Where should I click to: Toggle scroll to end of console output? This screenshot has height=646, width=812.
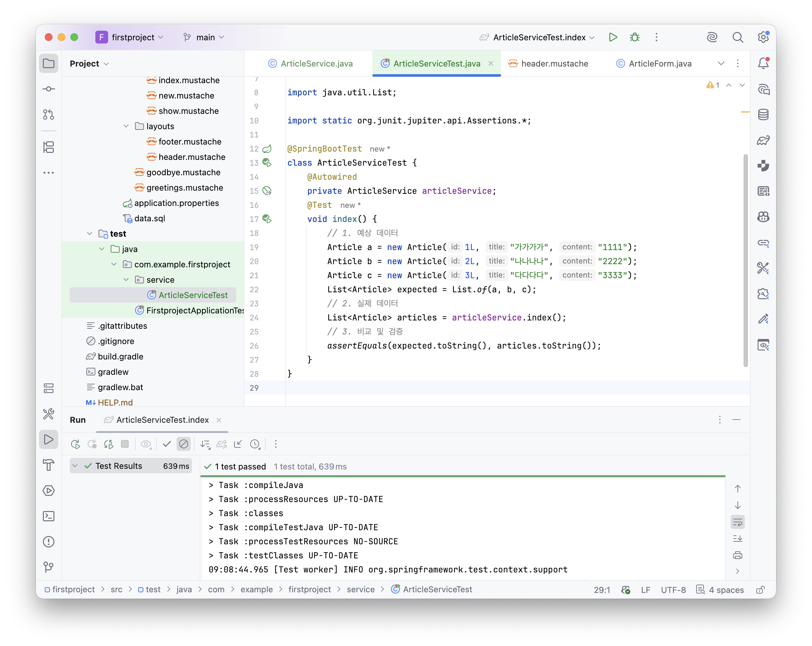(737, 539)
